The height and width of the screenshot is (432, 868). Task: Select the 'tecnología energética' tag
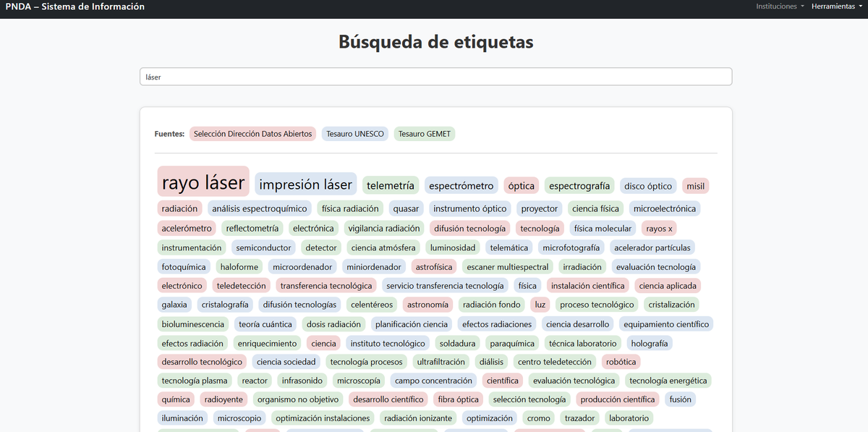668,381
